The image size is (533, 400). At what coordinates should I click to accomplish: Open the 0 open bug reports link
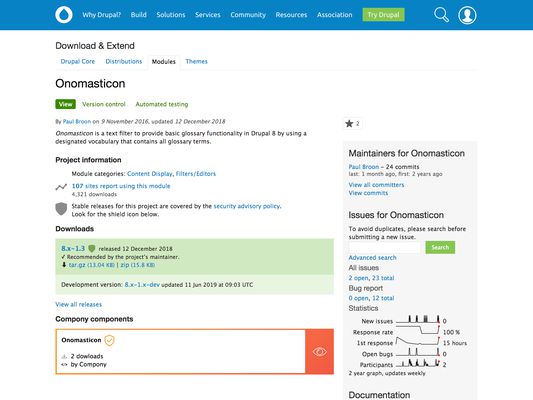pyautogui.click(x=358, y=298)
